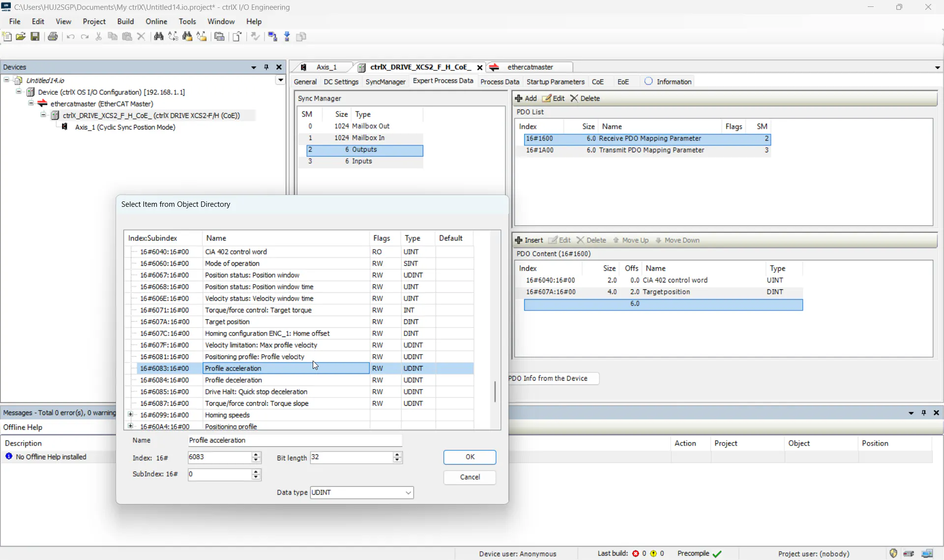Pin the Devices panel with pushpin icon

click(266, 67)
